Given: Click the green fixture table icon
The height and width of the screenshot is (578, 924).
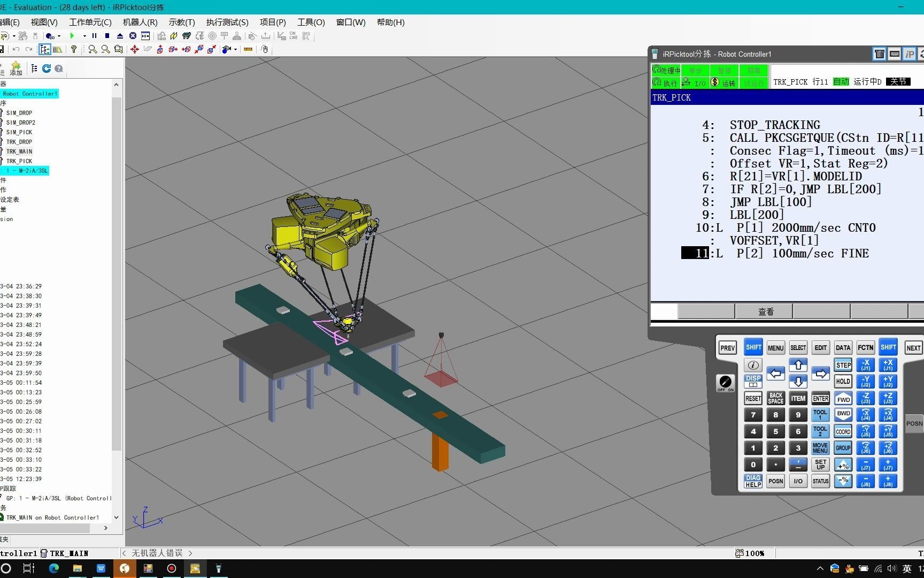Looking at the screenshot, I should coord(187,36).
